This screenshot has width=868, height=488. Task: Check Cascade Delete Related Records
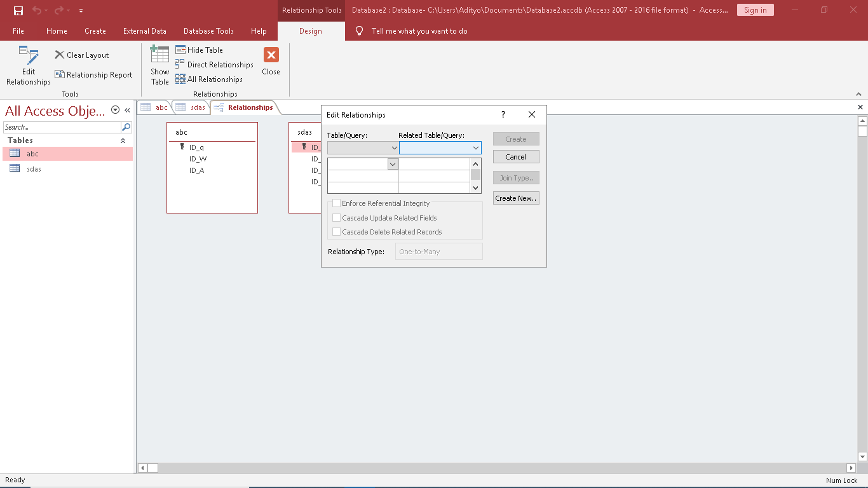pyautogui.click(x=337, y=232)
